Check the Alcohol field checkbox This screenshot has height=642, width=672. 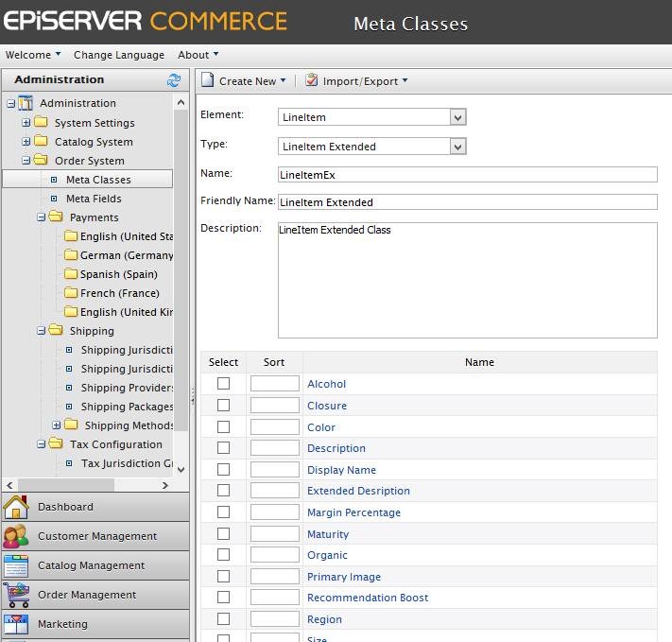point(223,384)
